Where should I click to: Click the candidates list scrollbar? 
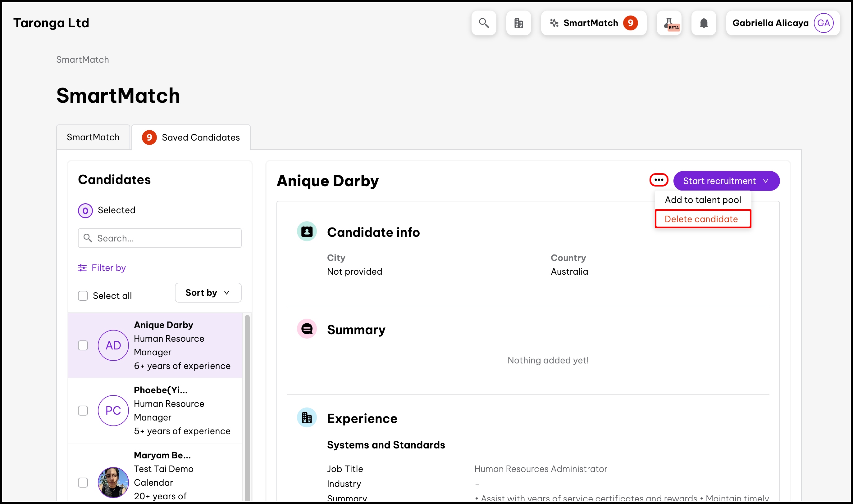(247, 407)
